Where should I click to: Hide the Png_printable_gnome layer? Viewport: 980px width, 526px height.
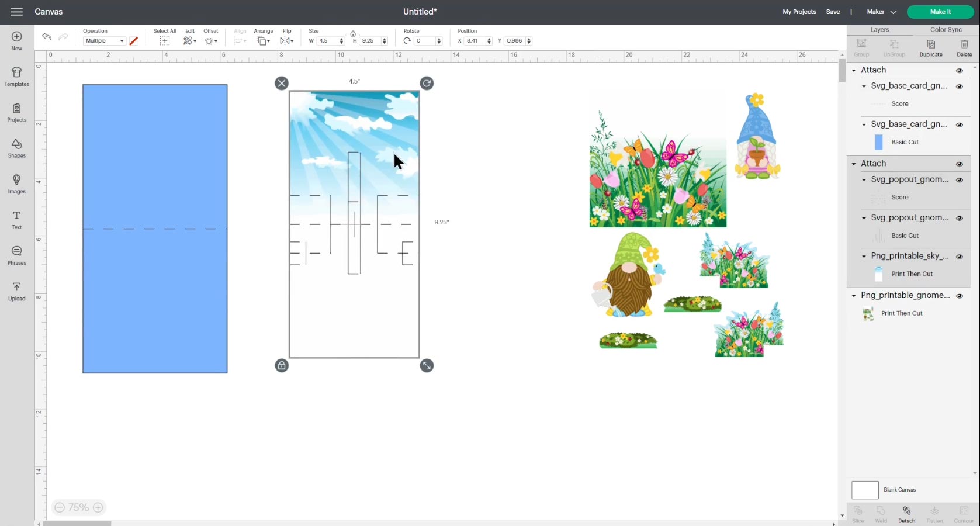coord(960,296)
